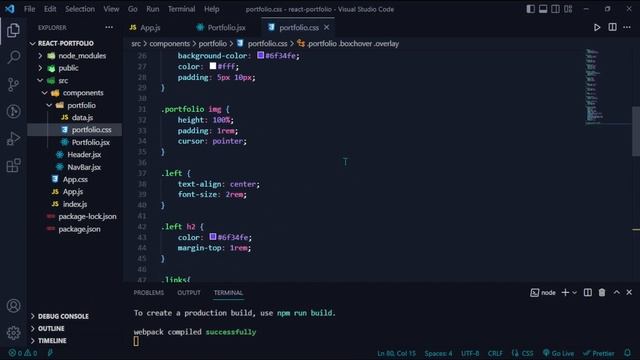Change file encoding UTF-8

point(470,353)
